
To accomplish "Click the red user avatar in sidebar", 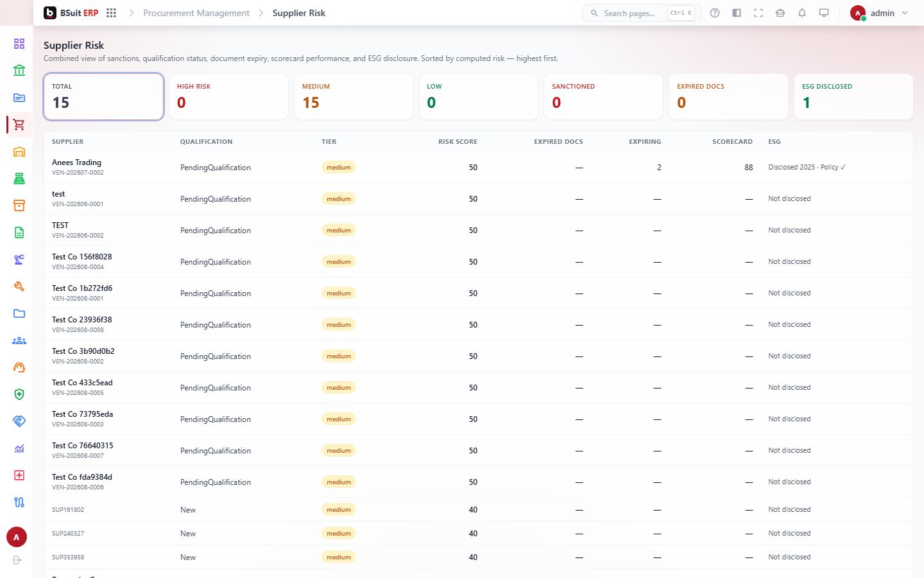I will click(17, 537).
